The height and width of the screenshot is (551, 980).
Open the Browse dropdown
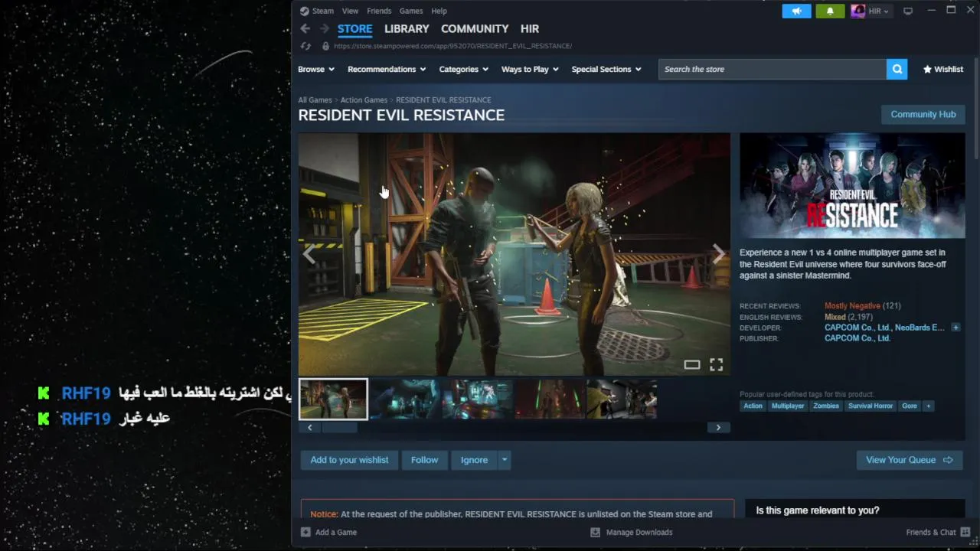[316, 69]
